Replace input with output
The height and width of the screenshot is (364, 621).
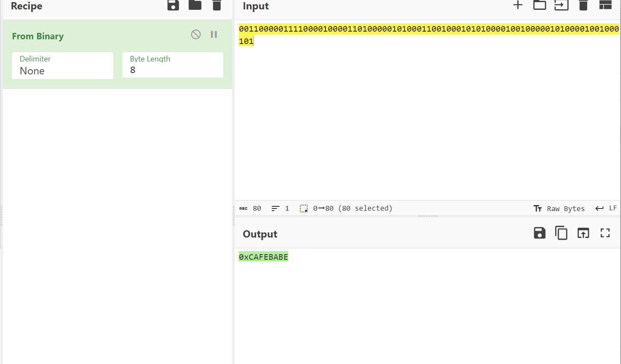pos(583,233)
